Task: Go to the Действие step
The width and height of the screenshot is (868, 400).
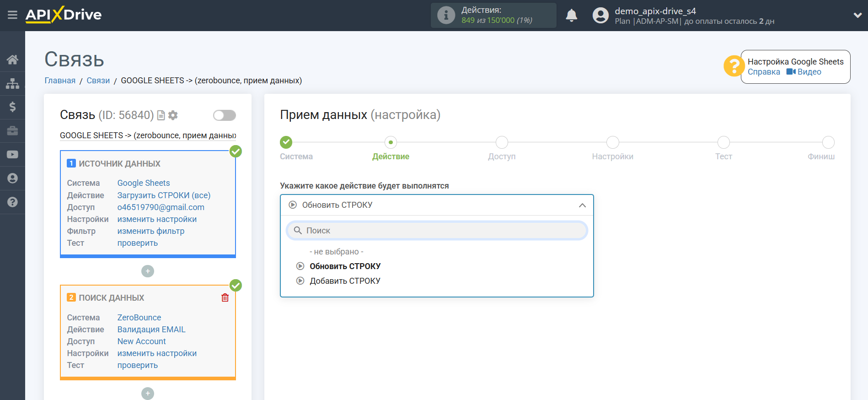Action: coord(391,142)
